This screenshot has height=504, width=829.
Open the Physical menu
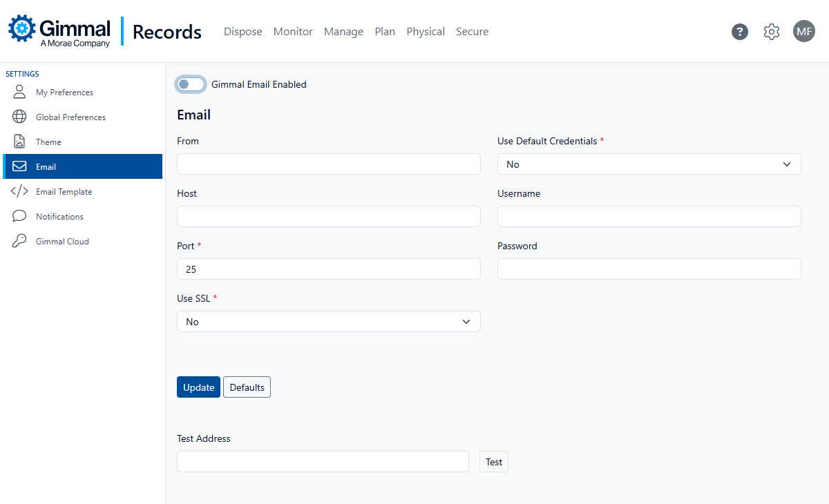coord(426,32)
